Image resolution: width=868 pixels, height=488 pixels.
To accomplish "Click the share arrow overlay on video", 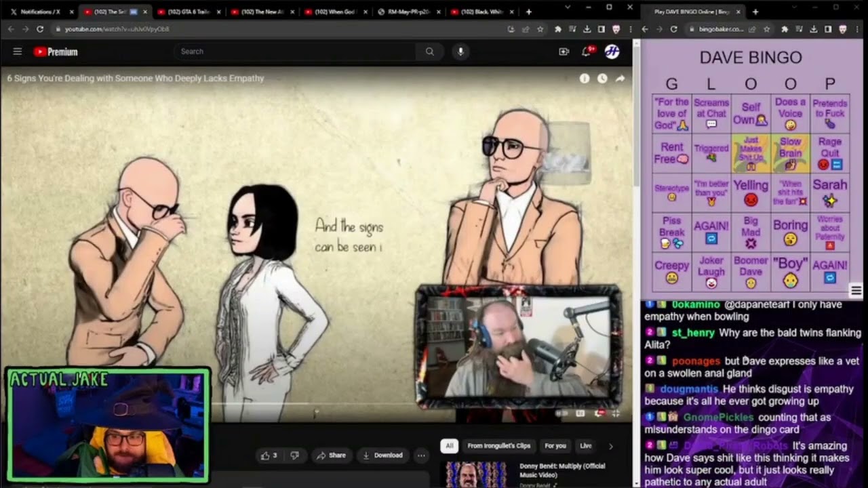I will [620, 79].
